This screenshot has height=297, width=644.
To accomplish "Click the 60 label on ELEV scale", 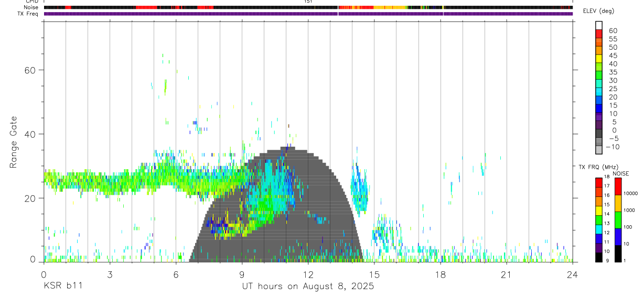I will coord(613,30).
